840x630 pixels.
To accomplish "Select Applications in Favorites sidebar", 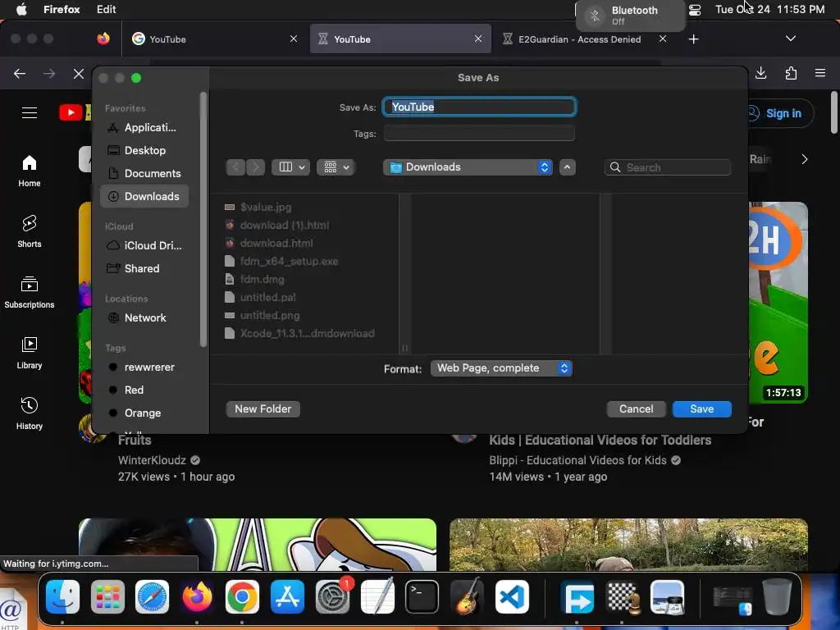I will coord(144,127).
